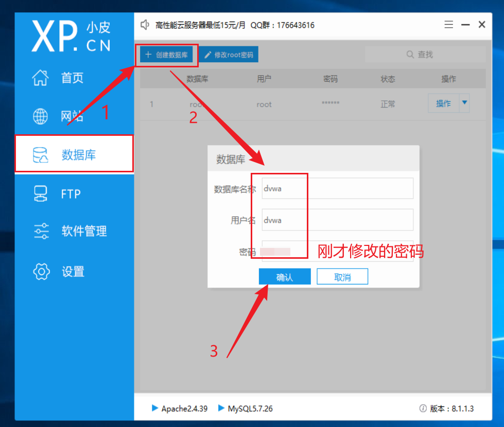Click the root user cell
Image resolution: width=504 pixels, height=427 pixels.
click(x=264, y=104)
